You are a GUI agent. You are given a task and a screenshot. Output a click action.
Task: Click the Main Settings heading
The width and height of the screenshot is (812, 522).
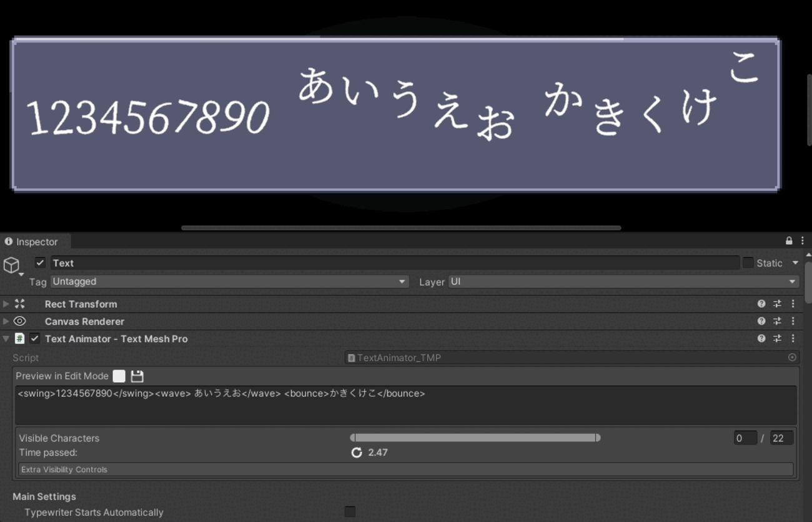coord(44,496)
